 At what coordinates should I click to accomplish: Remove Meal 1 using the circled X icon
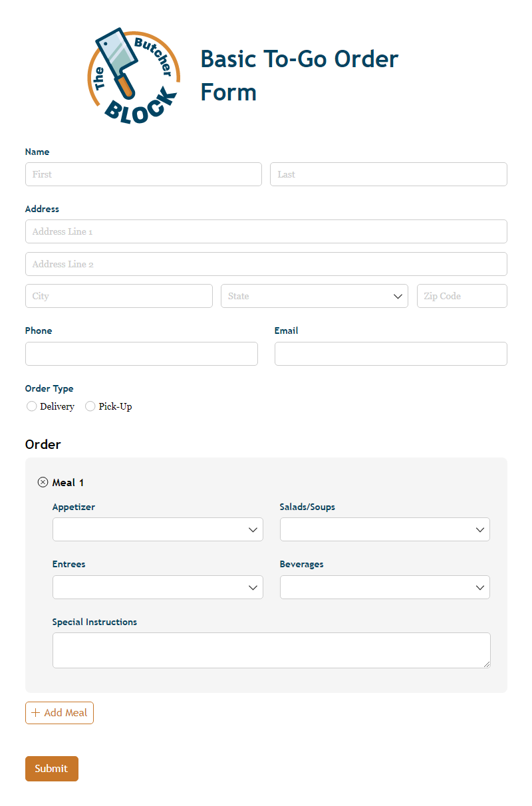coord(43,481)
